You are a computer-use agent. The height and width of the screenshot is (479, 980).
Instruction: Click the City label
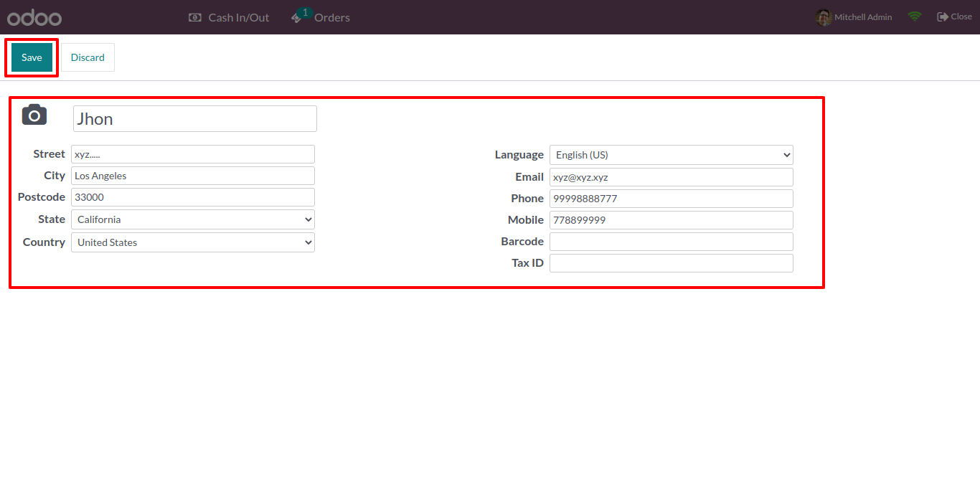pos(55,176)
